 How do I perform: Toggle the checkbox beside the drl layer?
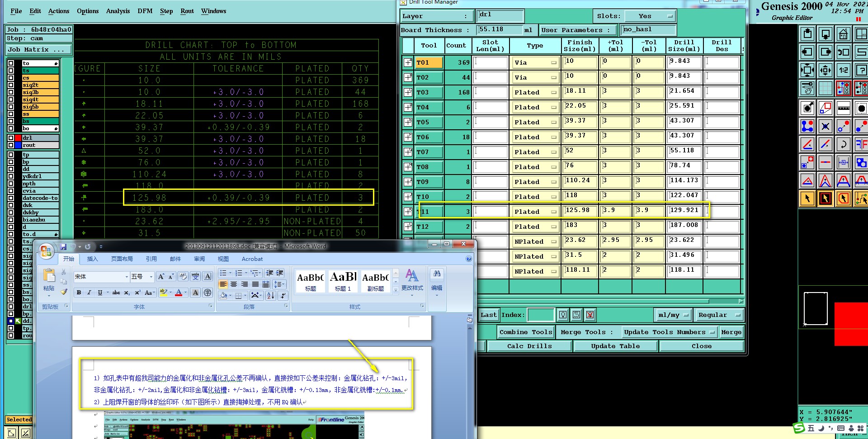[x=11, y=138]
